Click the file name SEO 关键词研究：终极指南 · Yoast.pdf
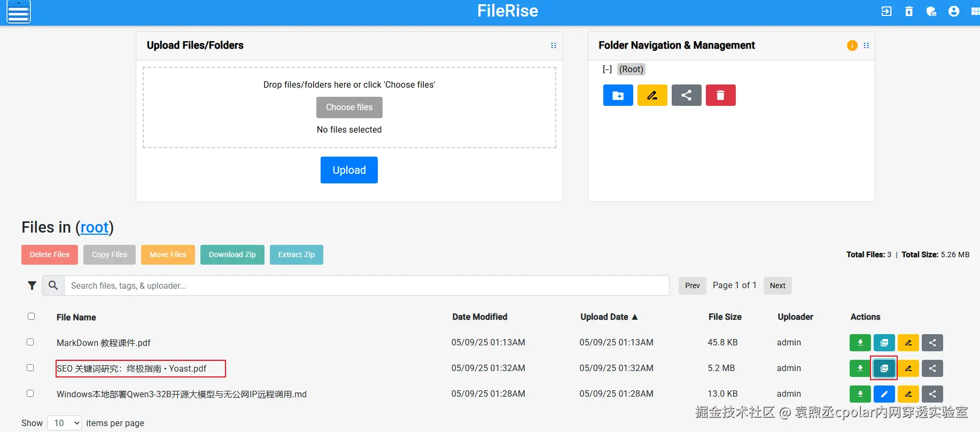 [131, 368]
